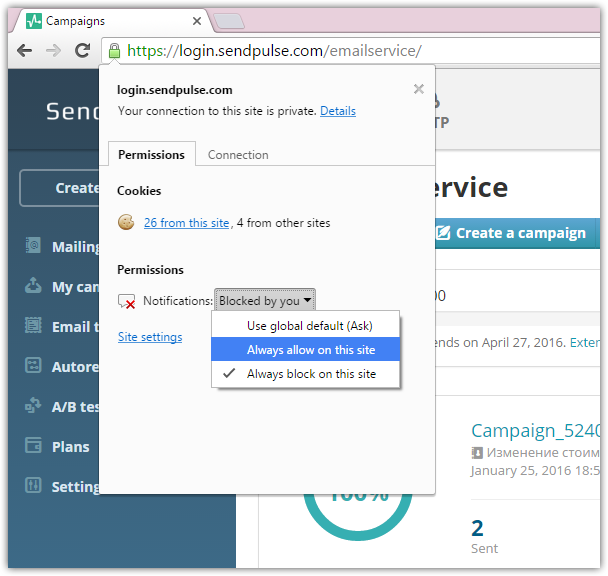Screen dimensions: 608x576
Task: Click the small icon beside the Russian campaign subject
Action: click(x=477, y=452)
